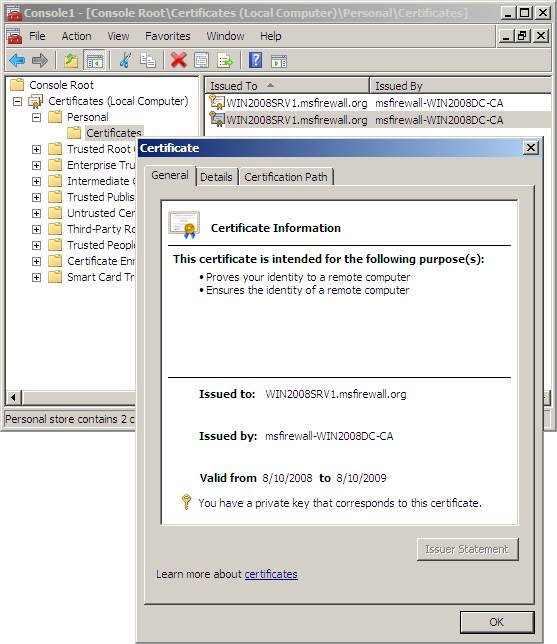557x644 pixels.
Task: Click the Untrusted Cer folder icon
Action: (55, 213)
